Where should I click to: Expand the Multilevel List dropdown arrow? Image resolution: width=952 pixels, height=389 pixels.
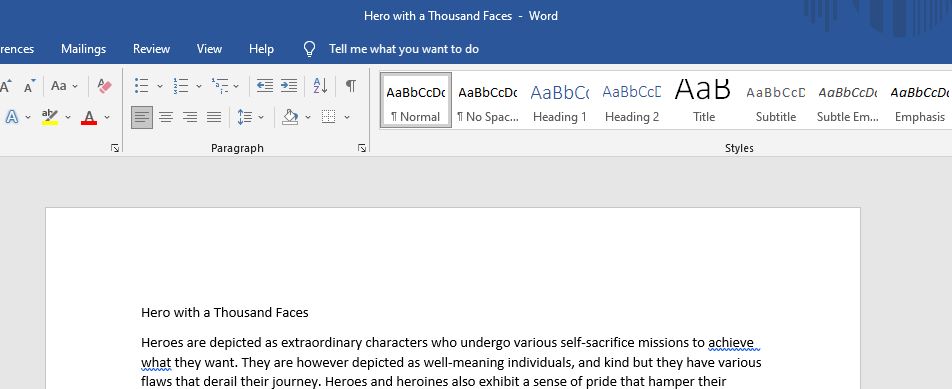236,86
